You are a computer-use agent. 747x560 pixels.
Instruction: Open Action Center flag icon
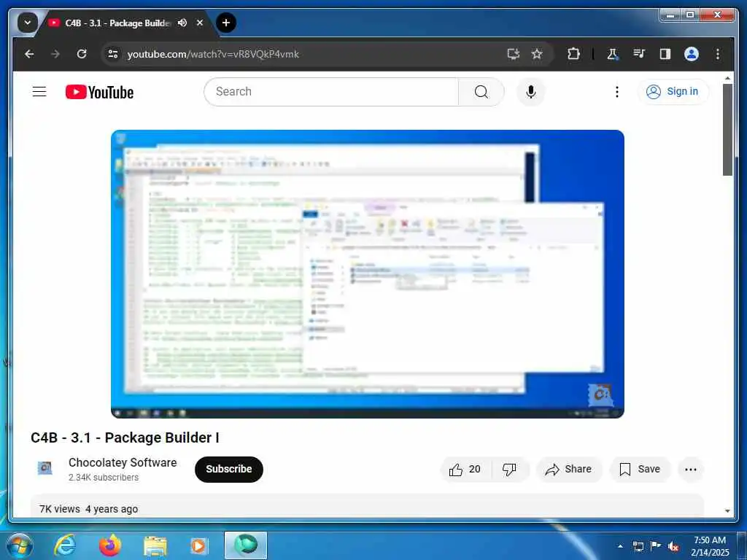pos(656,545)
